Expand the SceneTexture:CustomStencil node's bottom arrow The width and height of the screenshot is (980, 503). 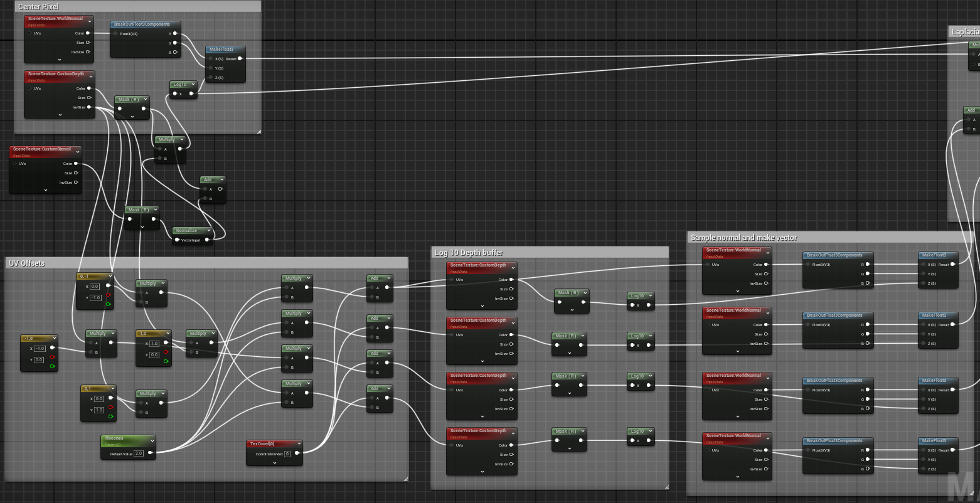pos(46,190)
